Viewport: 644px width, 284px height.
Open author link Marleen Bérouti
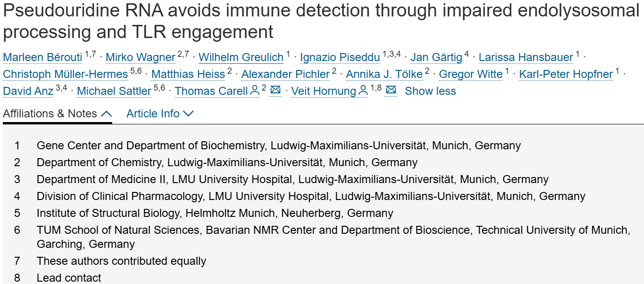click(x=43, y=57)
